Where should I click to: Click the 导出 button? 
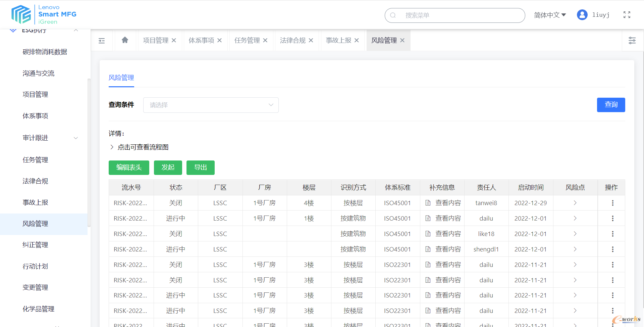coord(200,168)
